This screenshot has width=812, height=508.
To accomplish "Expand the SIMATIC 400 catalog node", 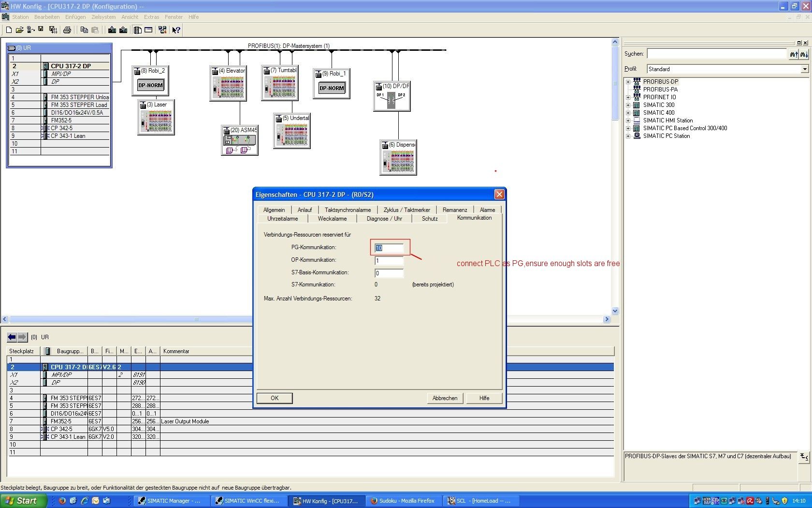I will 628,113.
